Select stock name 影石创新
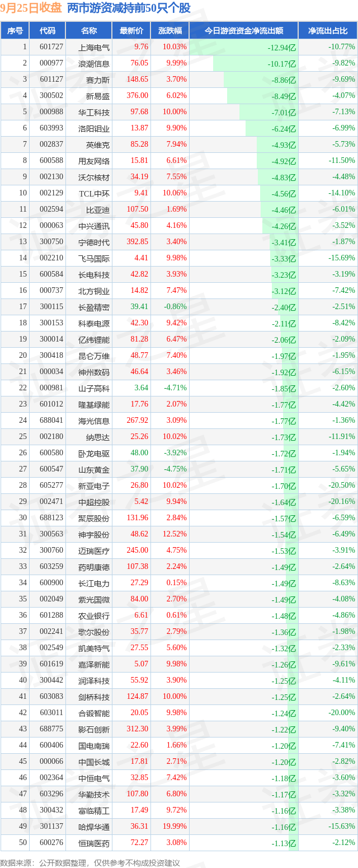Image resolution: width=358 pixels, height=868 pixels. 95,730
